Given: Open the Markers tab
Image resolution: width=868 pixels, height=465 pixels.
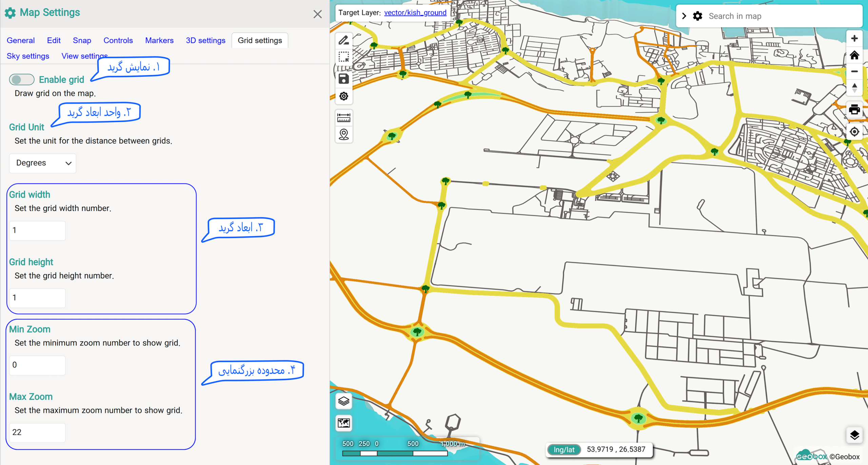Looking at the screenshot, I should [x=159, y=40].
